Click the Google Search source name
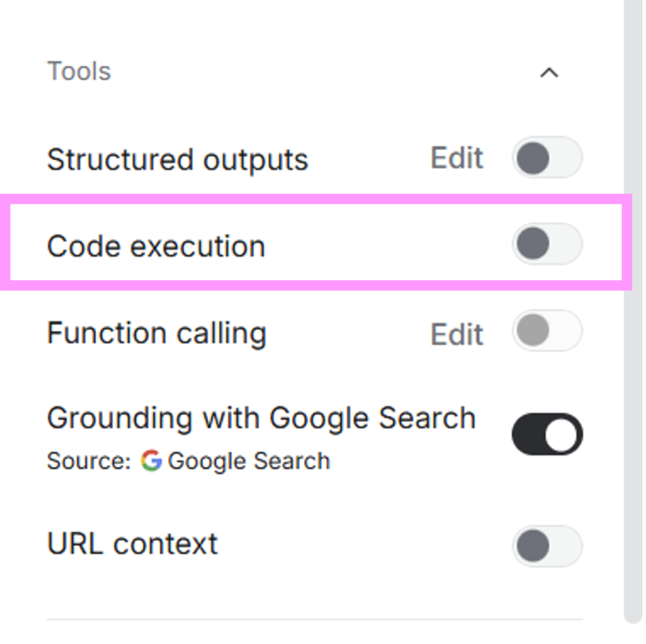The height and width of the screenshot is (644, 646). pos(249,461)
